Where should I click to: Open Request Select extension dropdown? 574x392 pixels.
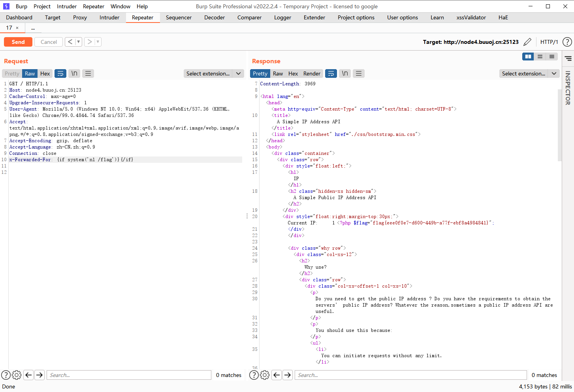coord(214,73)
